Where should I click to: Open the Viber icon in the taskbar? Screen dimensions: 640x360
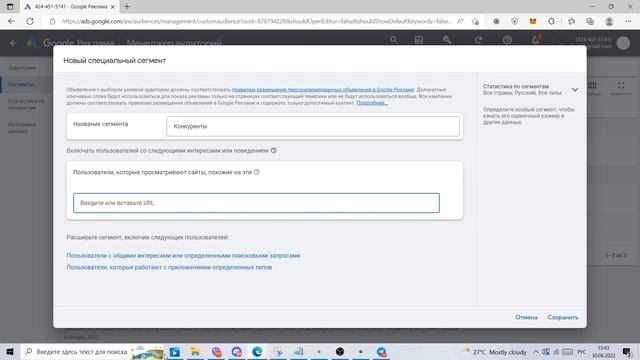click(216, 351)
